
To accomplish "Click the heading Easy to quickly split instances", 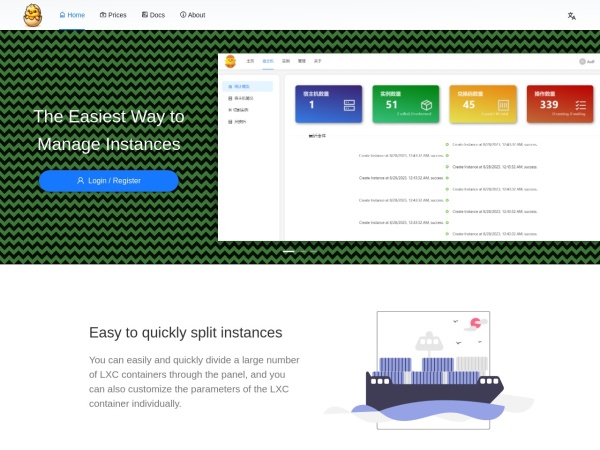I will (185, 332).
